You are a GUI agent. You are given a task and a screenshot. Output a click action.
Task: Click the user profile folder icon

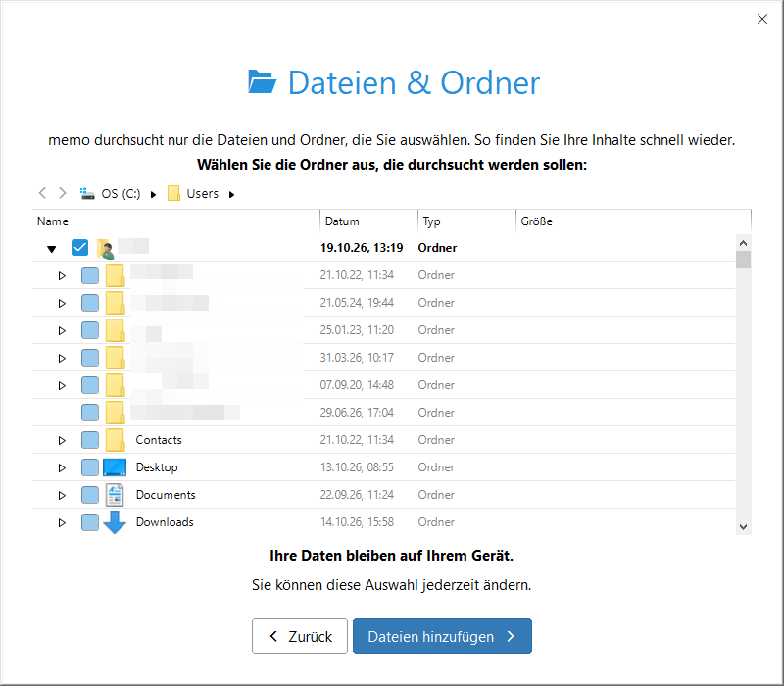[106, 248]
